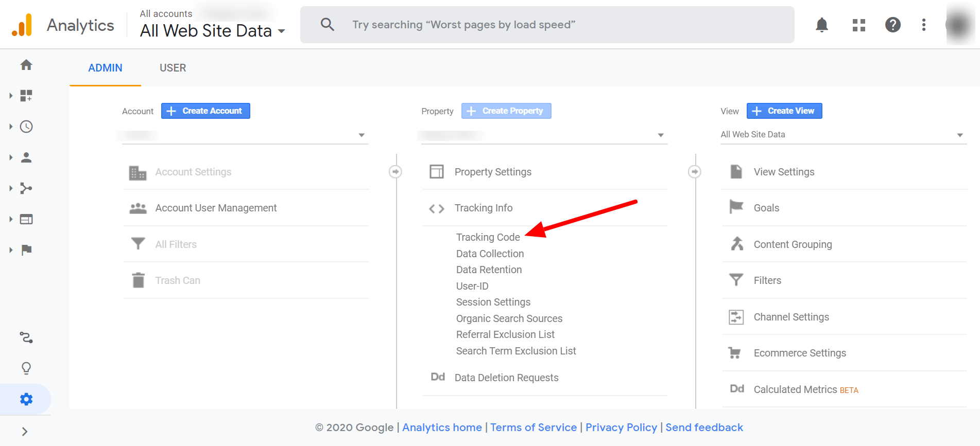Click the Trash Can icon
The height and width of the screenshot is (446, 980).
click(139, 280)
